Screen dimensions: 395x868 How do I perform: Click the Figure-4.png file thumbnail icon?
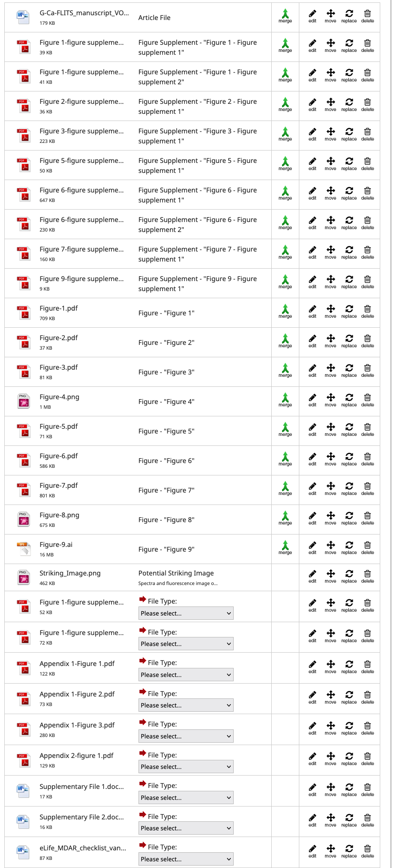[24, 401]
